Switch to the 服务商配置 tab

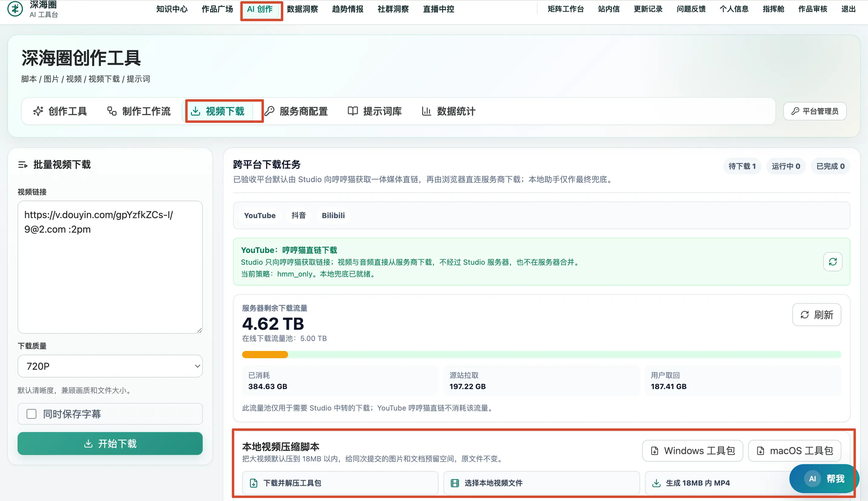tap(296, 111)
